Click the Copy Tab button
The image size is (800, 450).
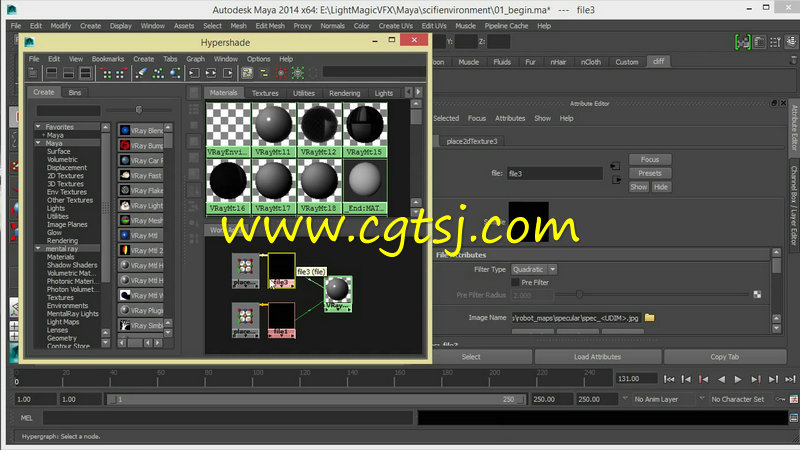tap(724, 357)
